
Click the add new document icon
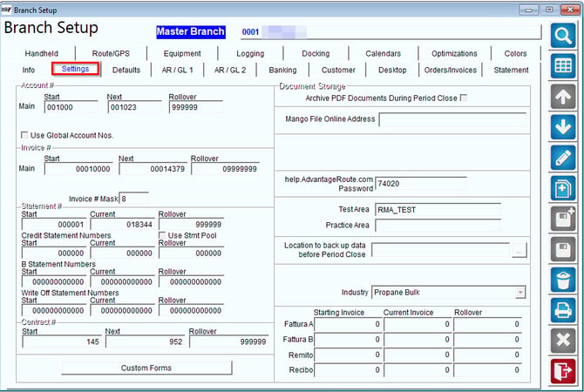click(x=563, y=188)
